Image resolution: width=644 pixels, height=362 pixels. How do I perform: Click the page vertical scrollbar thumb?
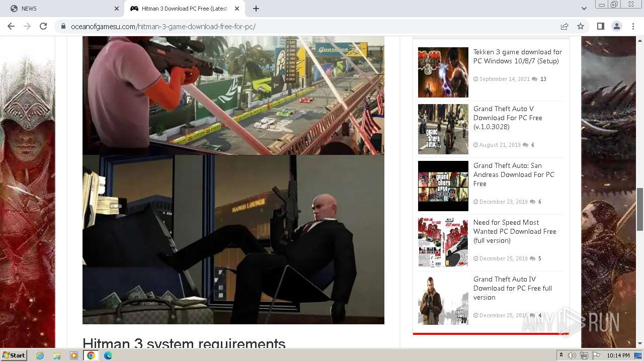(x=640, y=209)
